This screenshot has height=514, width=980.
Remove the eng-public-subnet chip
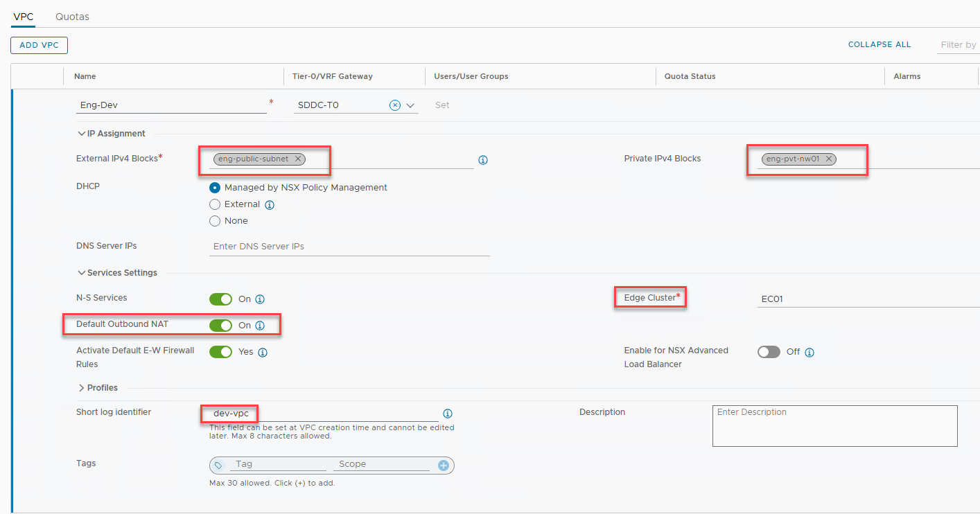click(297, 159)
